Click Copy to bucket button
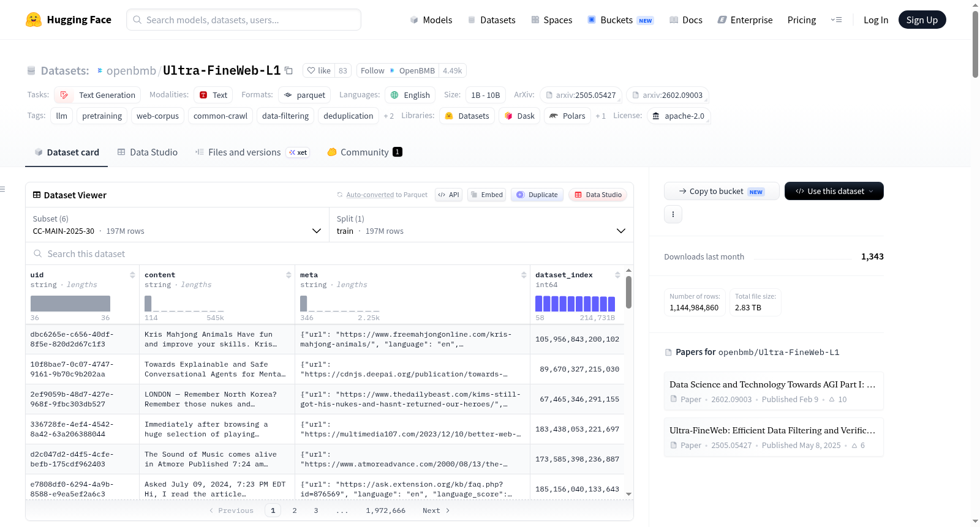The image size is (980, 527). click(x=722, y=191)
